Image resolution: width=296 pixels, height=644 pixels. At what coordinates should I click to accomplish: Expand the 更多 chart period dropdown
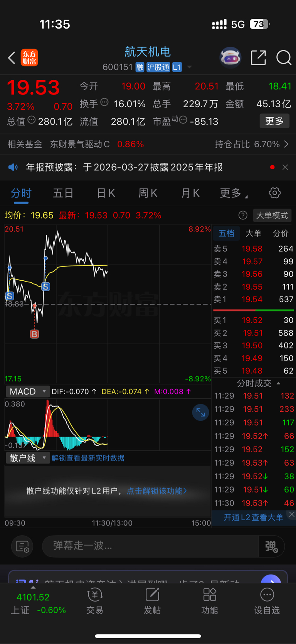pos(233,193)
